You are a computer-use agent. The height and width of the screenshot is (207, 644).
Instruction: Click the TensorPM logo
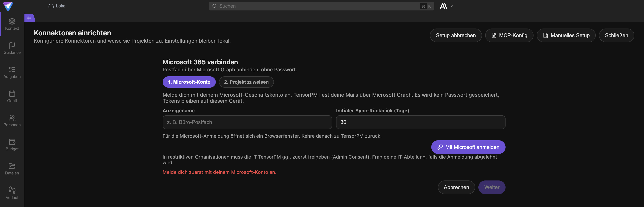coord(8,6)
